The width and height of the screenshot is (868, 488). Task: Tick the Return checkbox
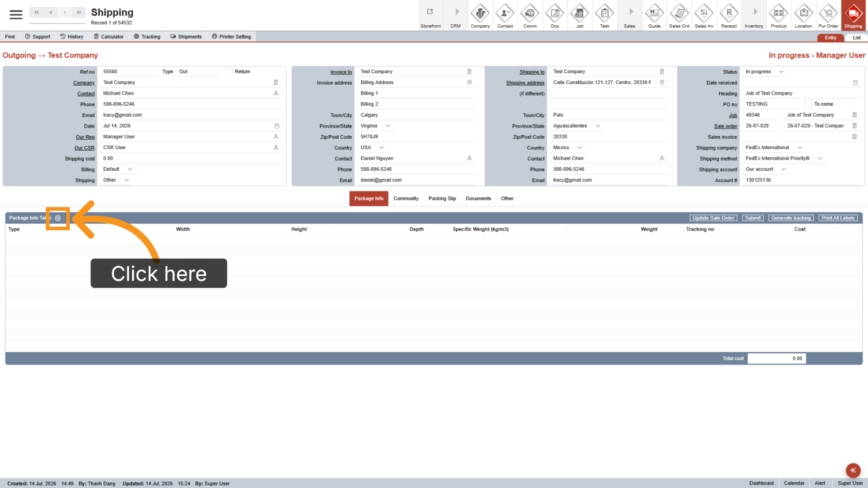coord(229,72)
